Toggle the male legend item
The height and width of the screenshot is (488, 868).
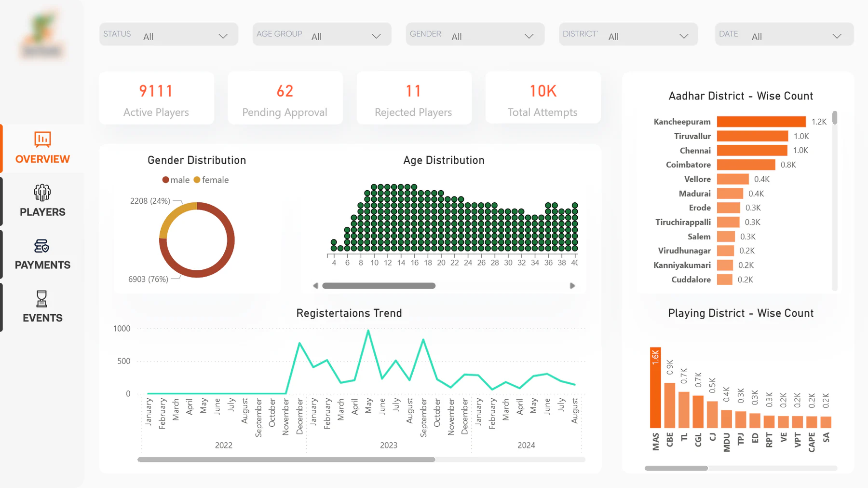176,180
